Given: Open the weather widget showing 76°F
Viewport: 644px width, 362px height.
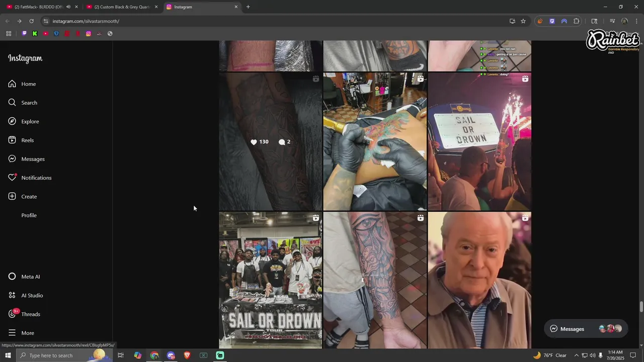Looking at the screenshot, I should point(549,355).
